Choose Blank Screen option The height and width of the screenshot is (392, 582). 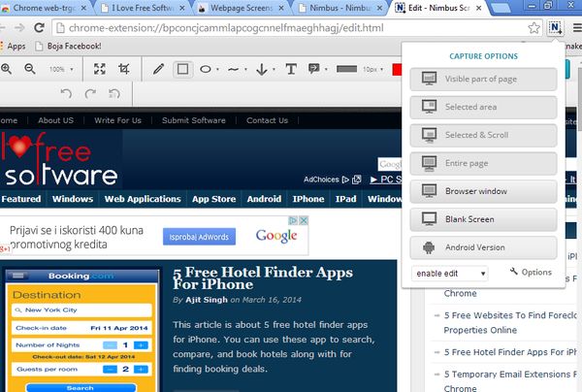(x=483, y=219)
